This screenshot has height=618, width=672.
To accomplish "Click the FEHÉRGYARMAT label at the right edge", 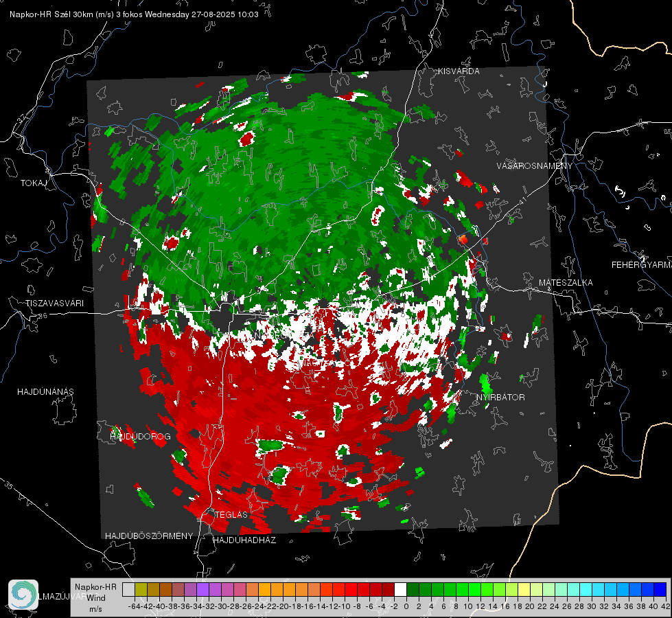I will (642, 265).
